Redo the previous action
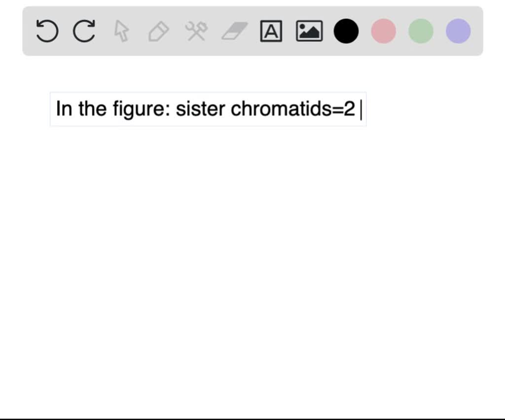The image size is (505, 420). point(84,31)
